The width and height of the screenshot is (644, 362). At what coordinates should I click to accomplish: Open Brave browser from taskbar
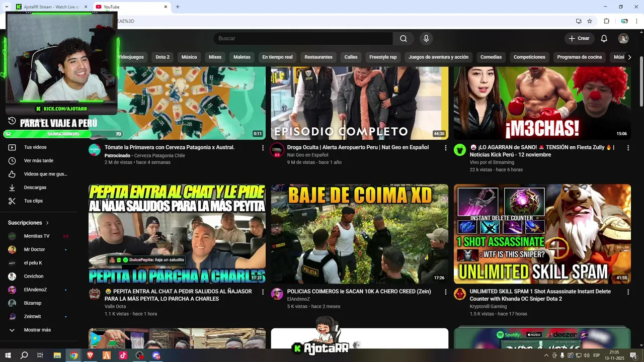90,355
